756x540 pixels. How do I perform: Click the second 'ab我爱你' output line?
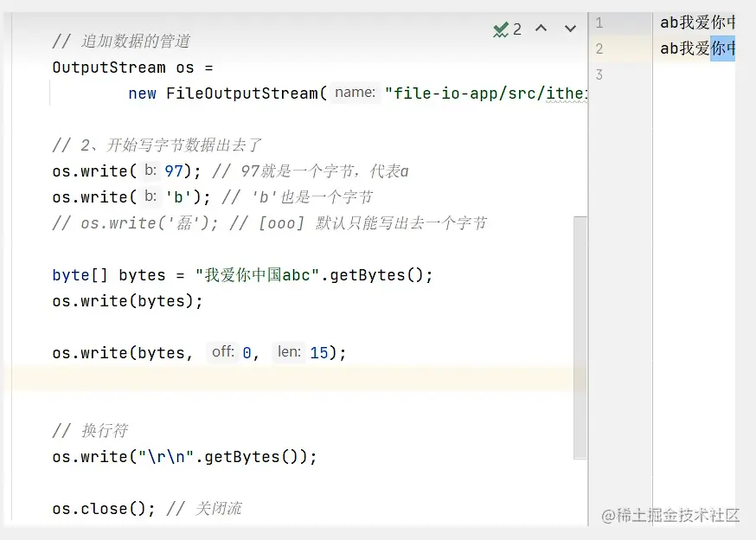698,48
